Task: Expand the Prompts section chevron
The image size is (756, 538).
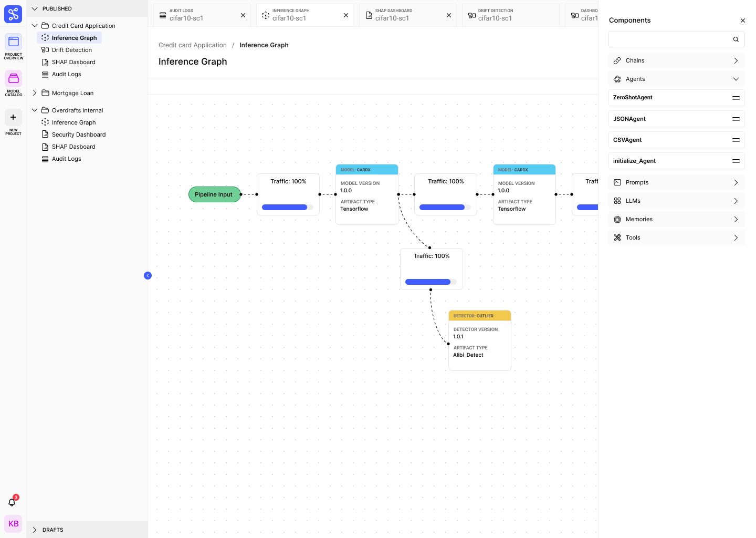Action: pyautogui.click(x=736, y=182)
